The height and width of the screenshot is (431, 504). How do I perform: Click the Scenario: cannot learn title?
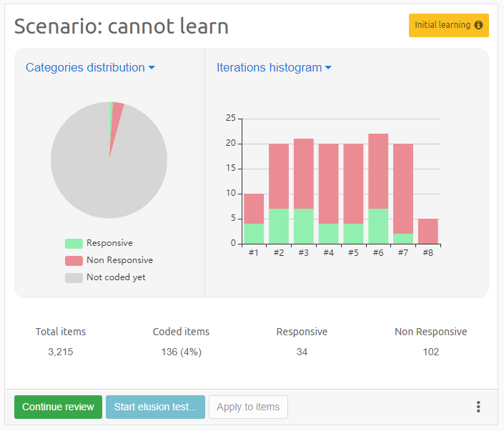point(122,26)
